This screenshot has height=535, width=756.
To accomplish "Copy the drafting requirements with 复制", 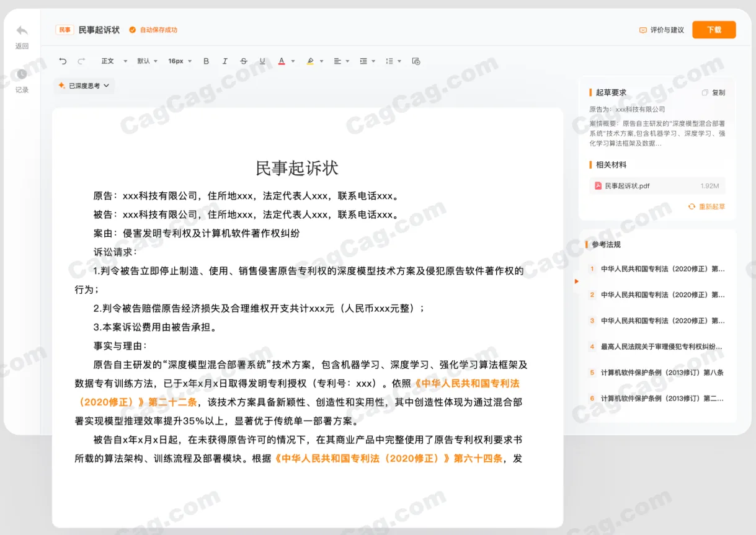I will (713, 92).
